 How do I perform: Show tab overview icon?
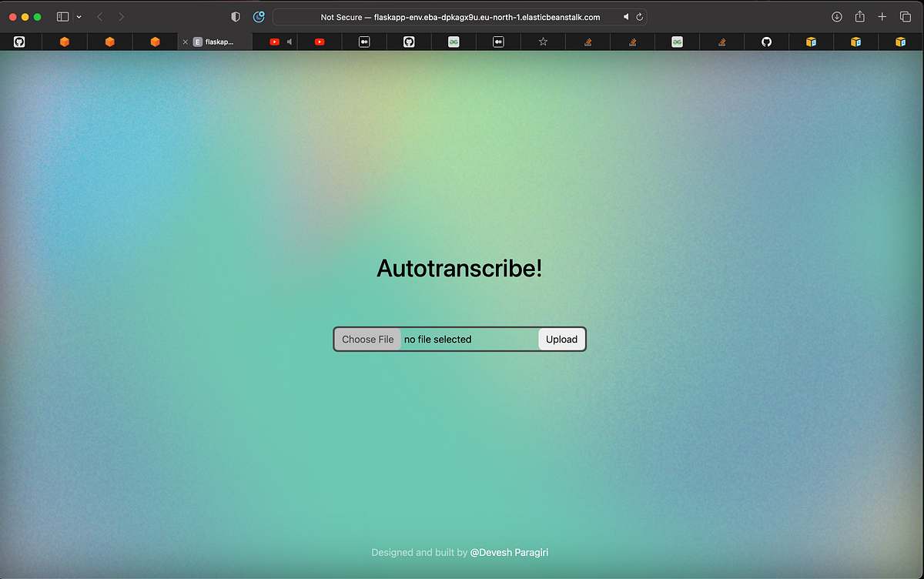pyautogui.click(x=906, y=17)
